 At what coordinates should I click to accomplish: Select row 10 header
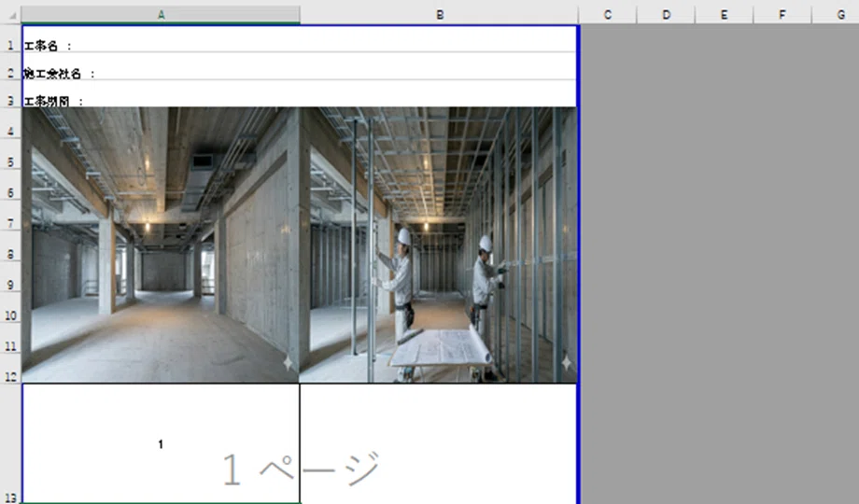tap(10, 308)
